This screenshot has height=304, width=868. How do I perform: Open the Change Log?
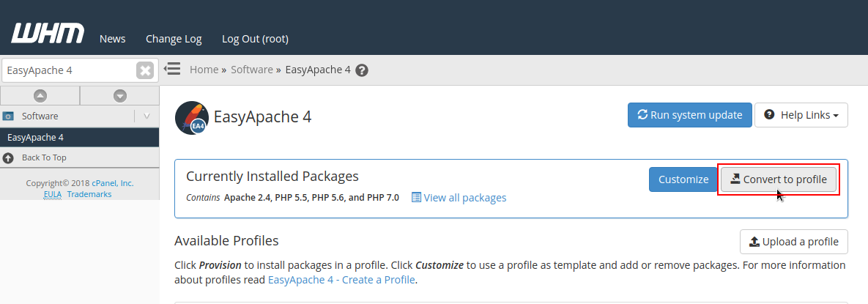click(174, 39)
